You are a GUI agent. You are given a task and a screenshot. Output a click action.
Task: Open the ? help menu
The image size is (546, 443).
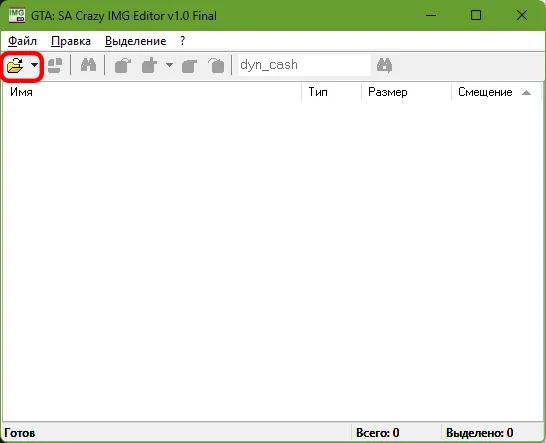point(182,41)
